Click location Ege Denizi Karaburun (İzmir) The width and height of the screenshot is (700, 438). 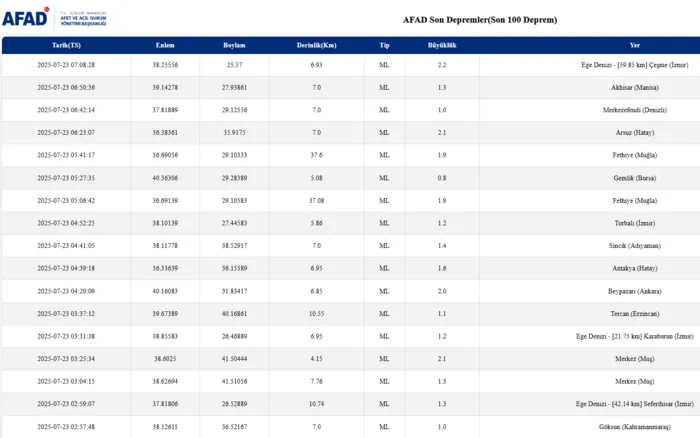pos(635,336)
